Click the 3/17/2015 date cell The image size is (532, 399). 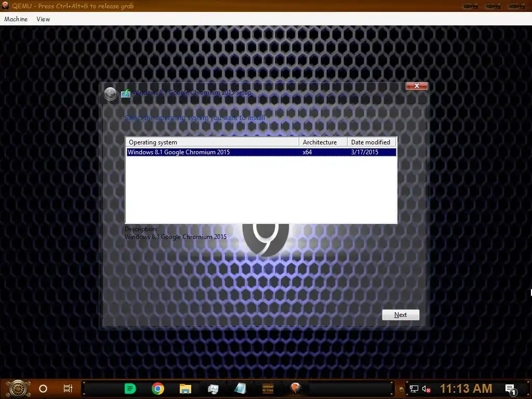point(365,152)
